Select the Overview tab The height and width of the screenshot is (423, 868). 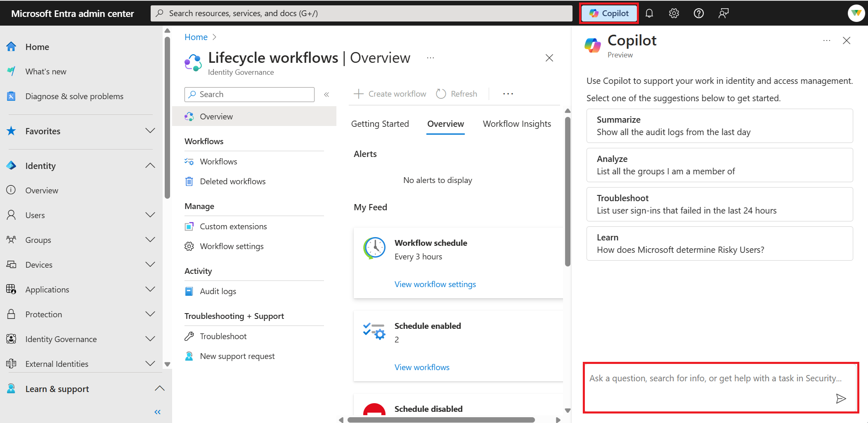coord(445,124)
